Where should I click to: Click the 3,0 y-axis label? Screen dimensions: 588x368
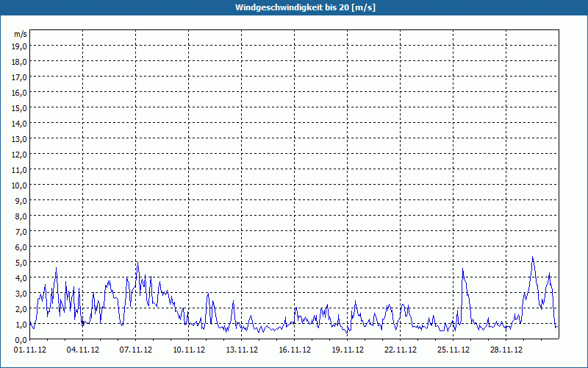tap(21, 294)
